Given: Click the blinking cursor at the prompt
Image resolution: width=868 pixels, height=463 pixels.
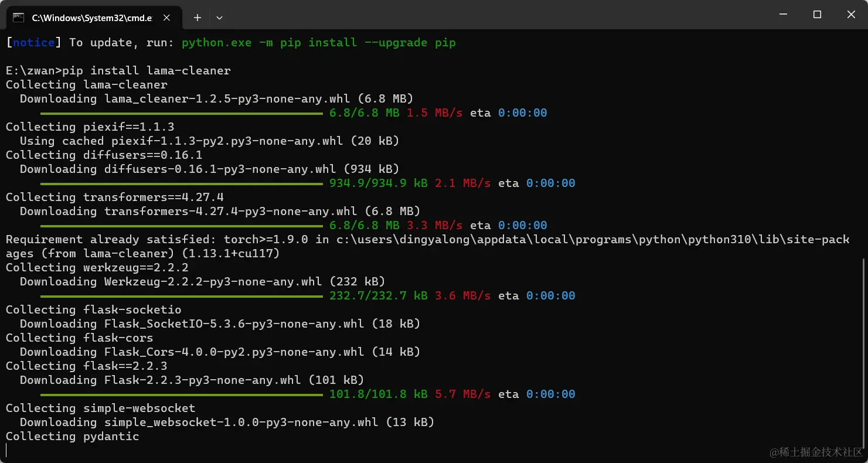Looking at the screenshot, I should [x=6, y=450].
